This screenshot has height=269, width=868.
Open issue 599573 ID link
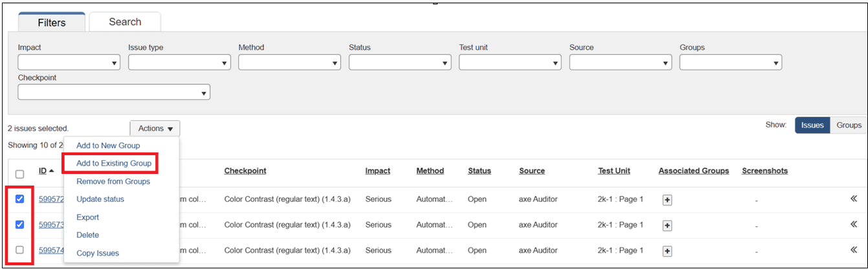click(x=51, y=225)
